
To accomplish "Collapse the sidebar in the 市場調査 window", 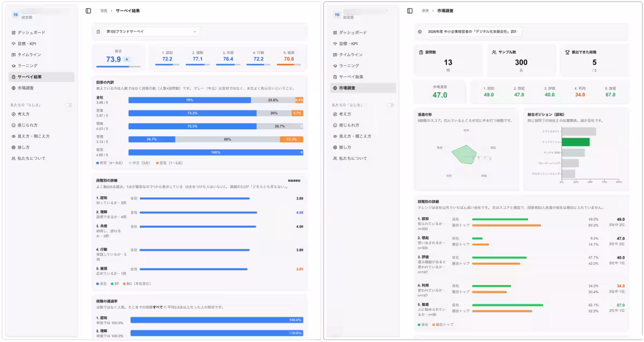I will click(410, 11).
